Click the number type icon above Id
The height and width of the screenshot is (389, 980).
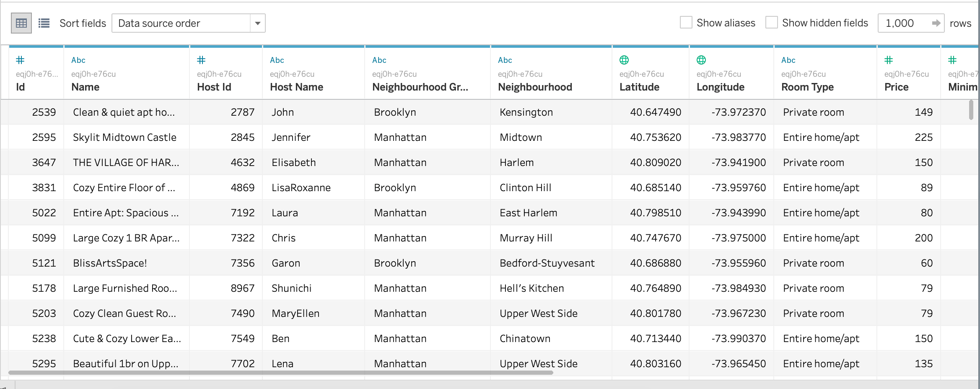pyautogui.click(x=20, y=60)
